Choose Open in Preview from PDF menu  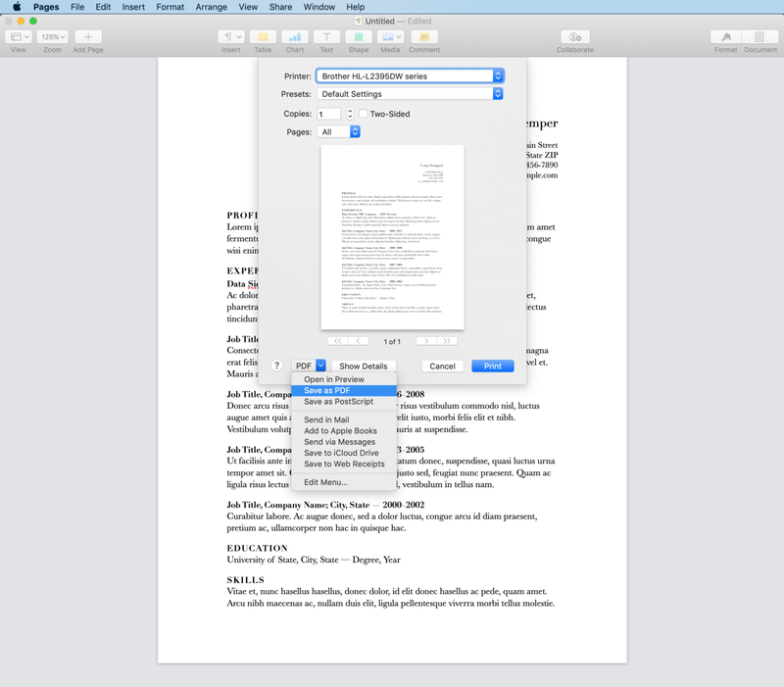tap(344, 379)
